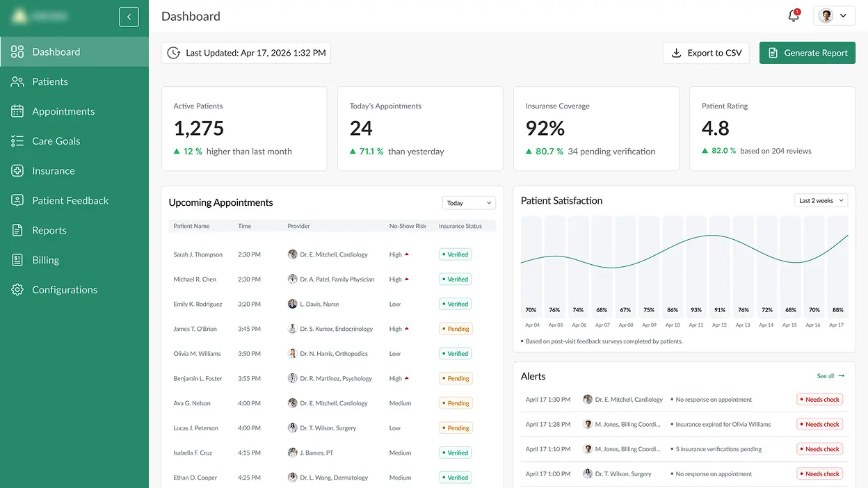Click the Generate Report button
The image size is (868, 488).
tap(807, 53)
